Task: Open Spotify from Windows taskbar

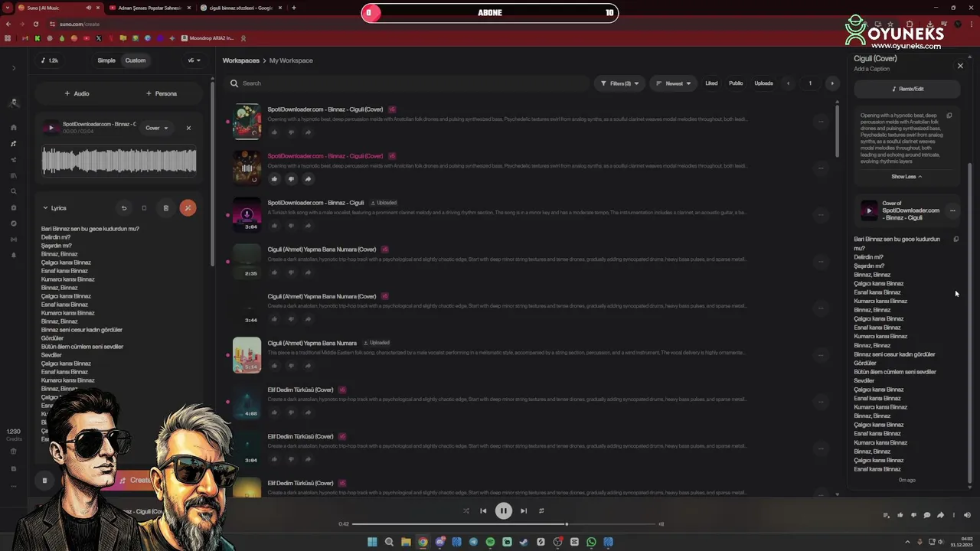Action: [x=490, y=542]
